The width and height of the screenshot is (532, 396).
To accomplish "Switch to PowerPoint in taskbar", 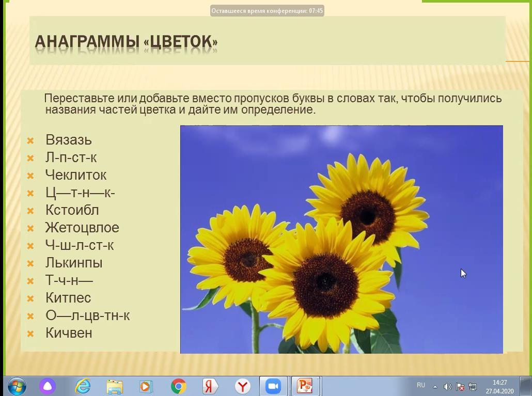I will [x=305, y=386].
